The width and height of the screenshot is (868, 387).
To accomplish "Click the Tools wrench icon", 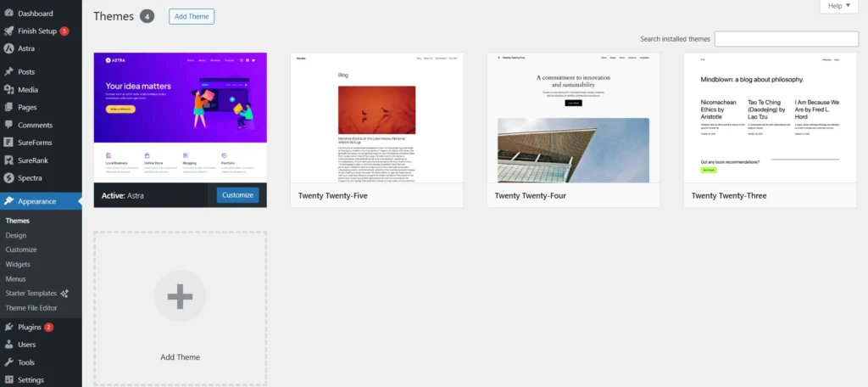I will click(x=8, y=362).
